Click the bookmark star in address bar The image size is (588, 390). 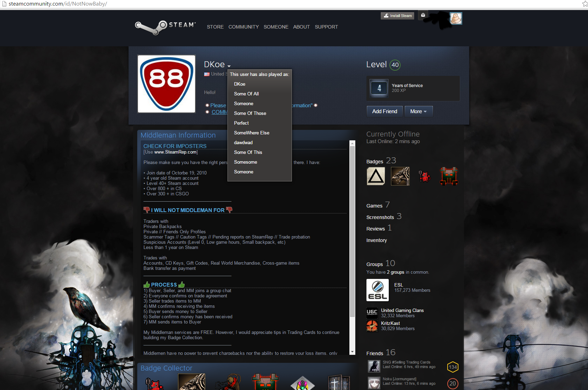click(585, 4)
